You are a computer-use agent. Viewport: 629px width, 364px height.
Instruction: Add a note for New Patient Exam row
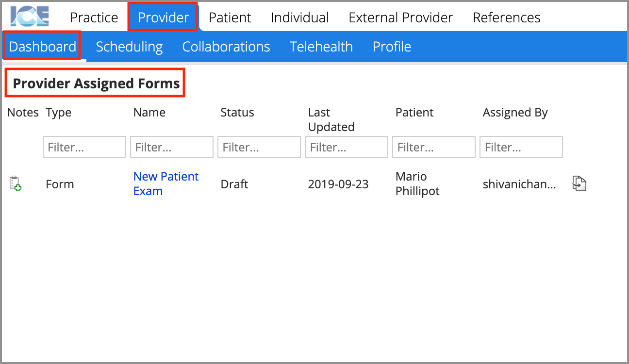click(15, 183)
